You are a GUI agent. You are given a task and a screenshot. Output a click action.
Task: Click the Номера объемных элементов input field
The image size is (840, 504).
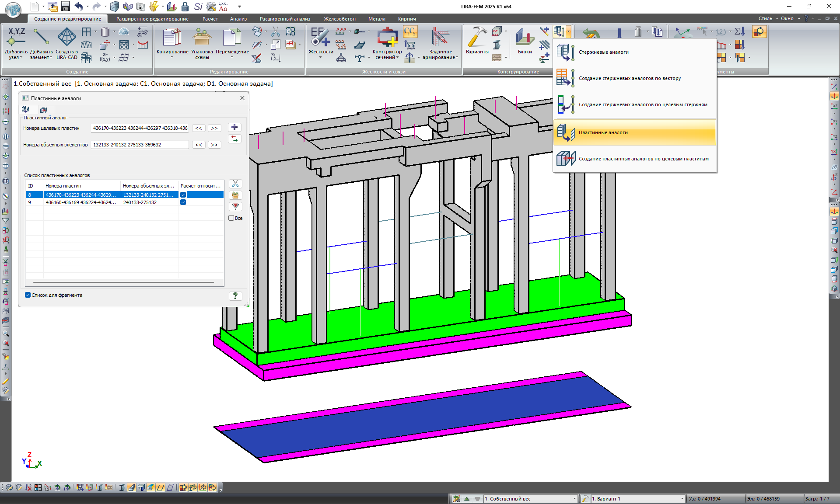point(140,145)
